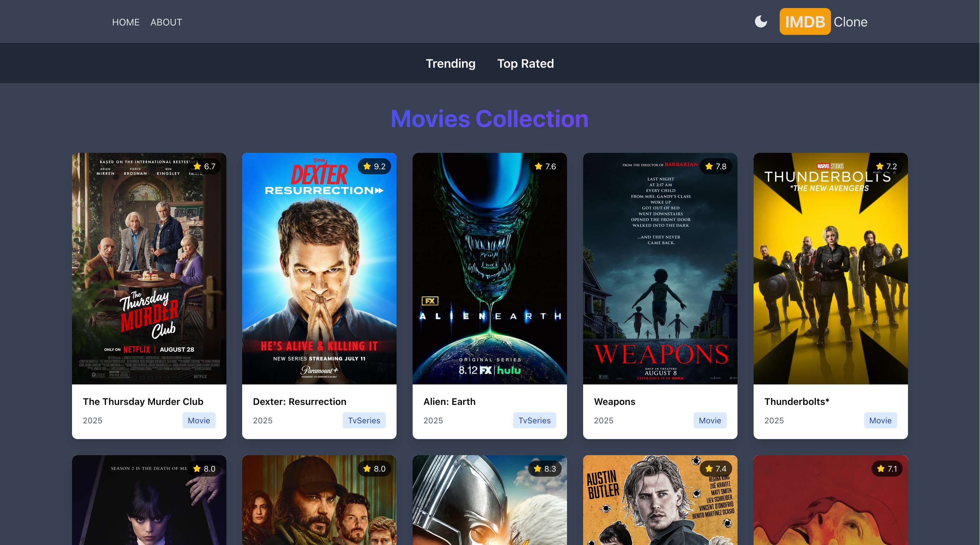Click the 7.4 star rating badge
Viewport: 980px width, 545px height.
(x=716, y=469)
